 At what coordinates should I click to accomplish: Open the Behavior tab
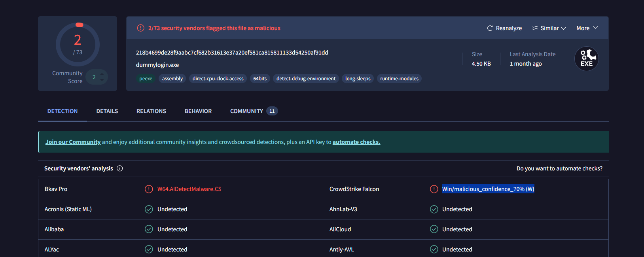pyautogui.click(x=198, y=111)
